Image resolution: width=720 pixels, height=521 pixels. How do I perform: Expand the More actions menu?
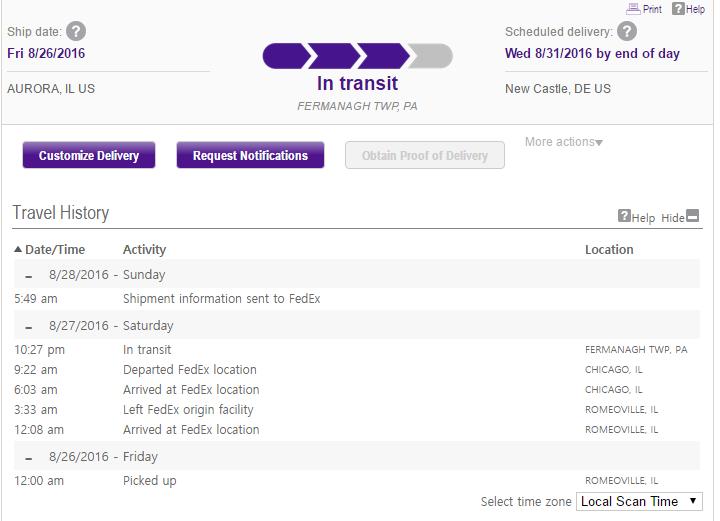point(564,142)
